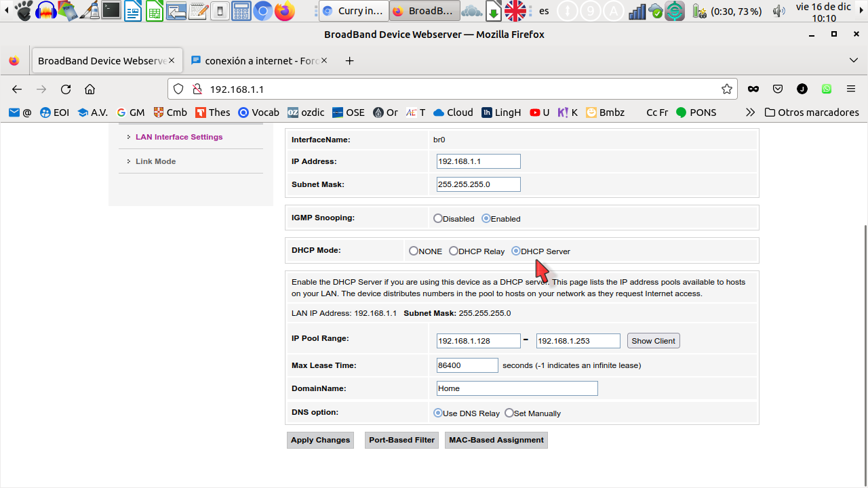Reload the page with the refresh icon
The image size is (868, 488).
tap(66, 89)
